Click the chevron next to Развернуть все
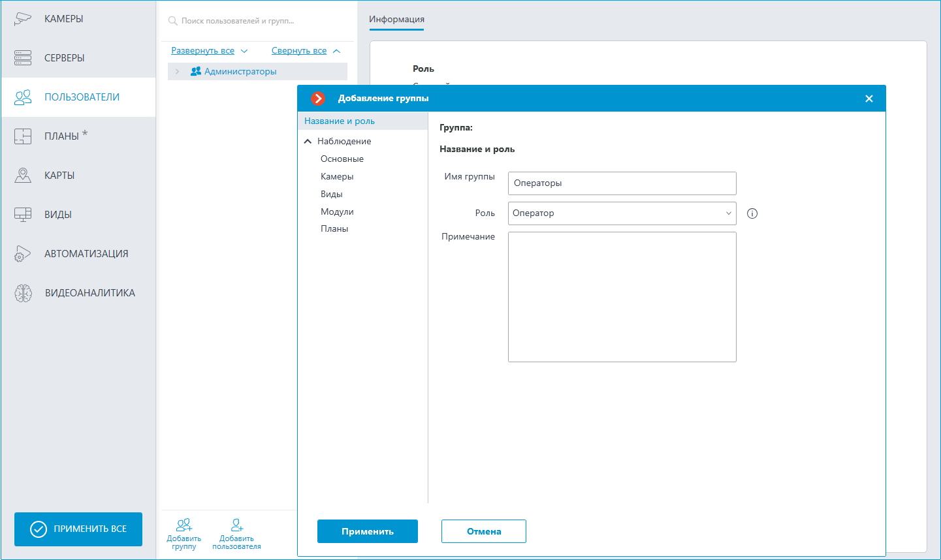The height and width of the screenshot is (560, 941). click(x=244, y=51)
